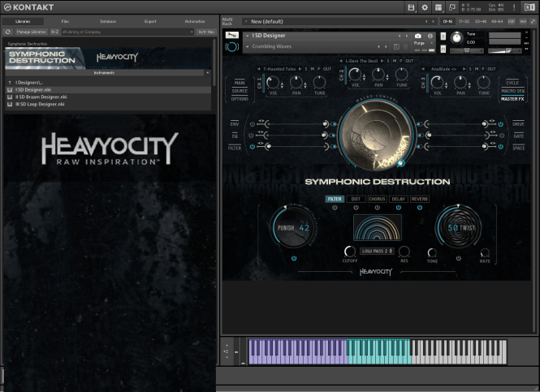The image size is (540, 392).
Task: Click the A-Z sort button
Action: point(54,32)
